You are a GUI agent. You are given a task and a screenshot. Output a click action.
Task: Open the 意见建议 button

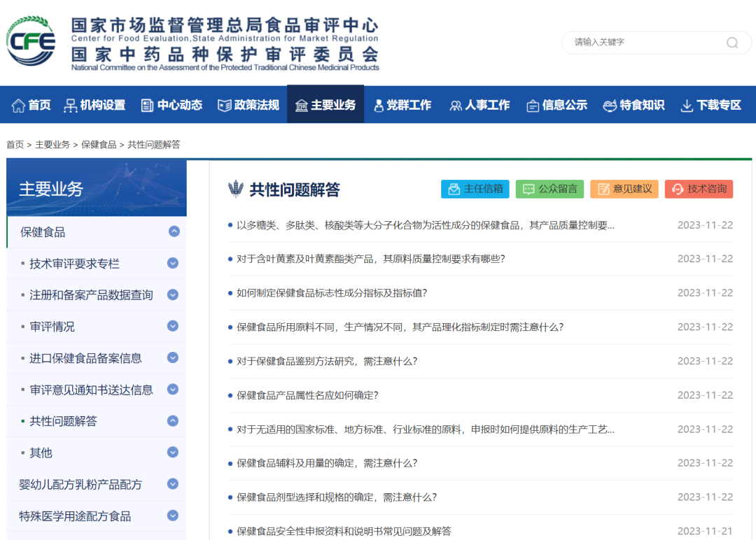click(624, 189)
